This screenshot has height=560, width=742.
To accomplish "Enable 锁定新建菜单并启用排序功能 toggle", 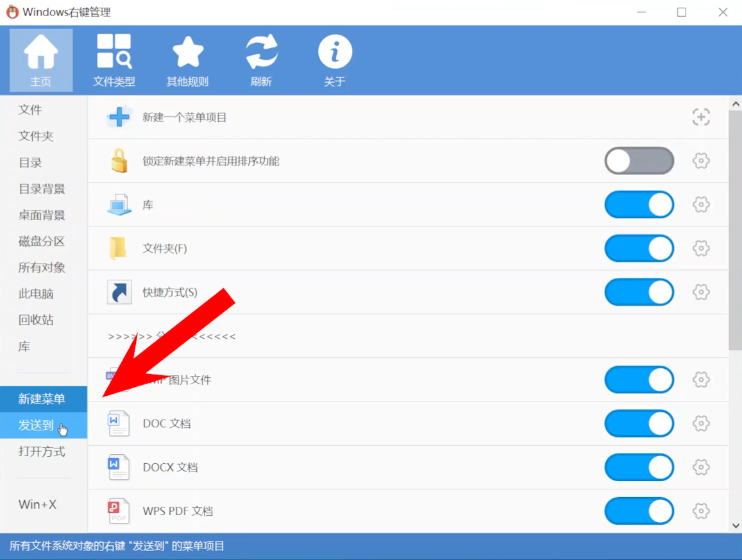I will point(639,161).
